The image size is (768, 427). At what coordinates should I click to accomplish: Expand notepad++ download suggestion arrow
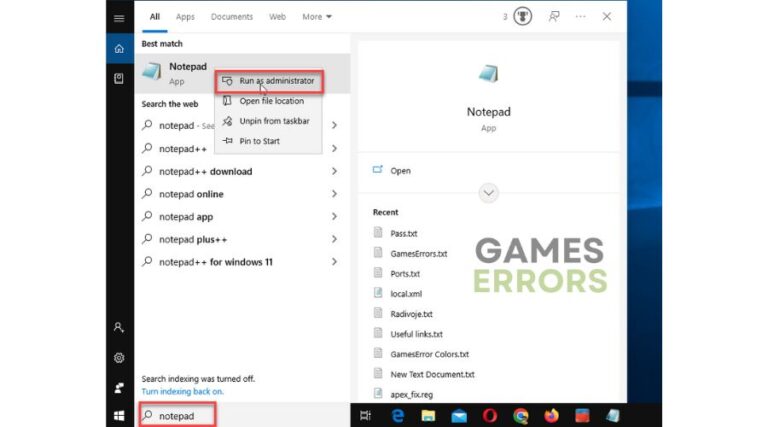click(x=334, y=171)
